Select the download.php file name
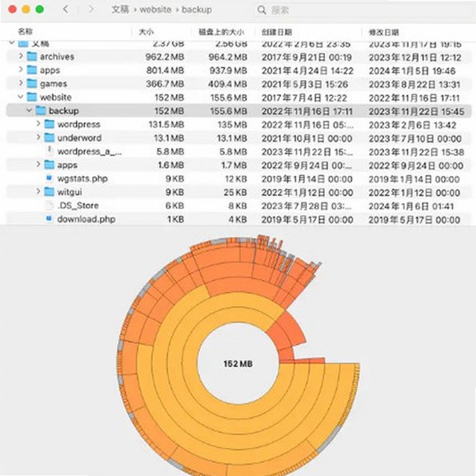Image resolution: width=476 pixels, height=476 pixels. click(86, 219)
